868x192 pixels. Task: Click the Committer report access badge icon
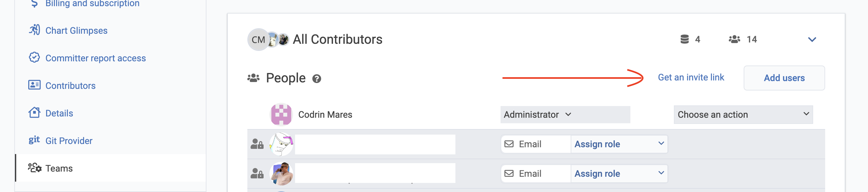click(x=34, y=58)
